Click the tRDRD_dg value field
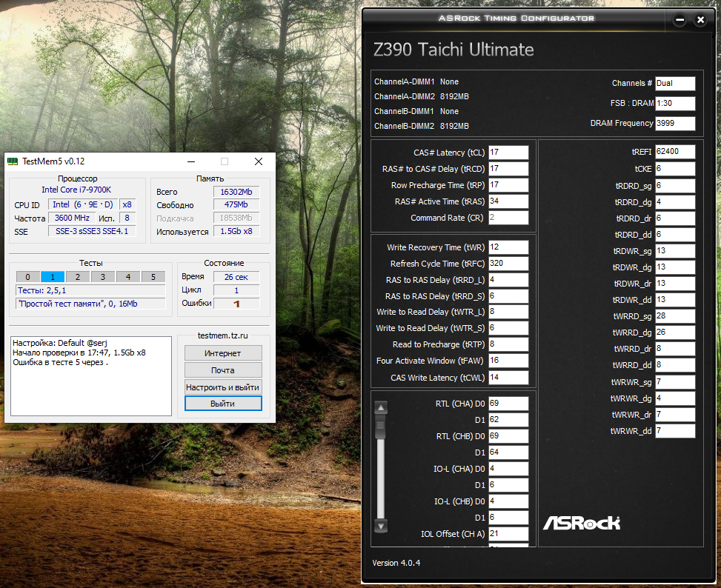 (x=675, y=202)
